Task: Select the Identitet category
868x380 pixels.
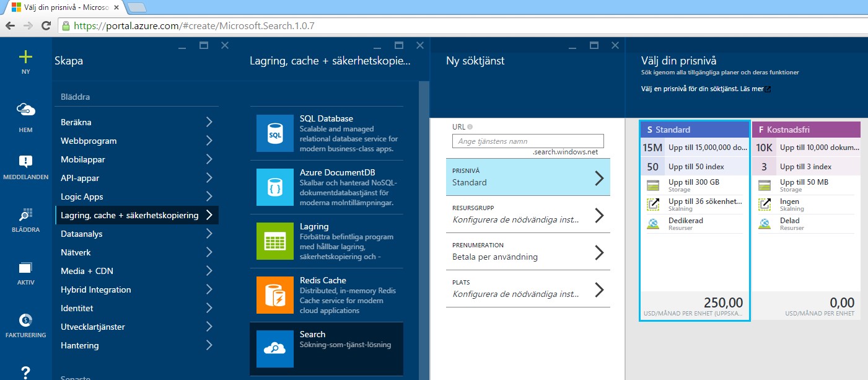Action: (136, 308)
